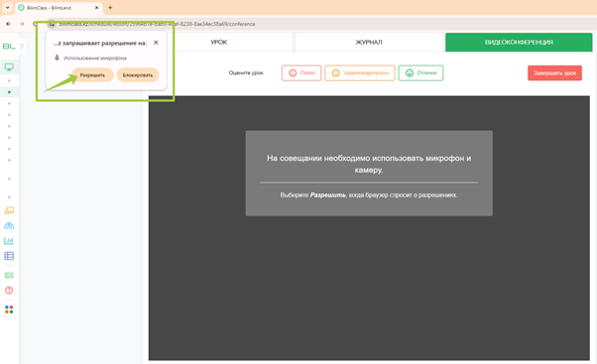Open the green monitor sidebar icon

[9, 67]
